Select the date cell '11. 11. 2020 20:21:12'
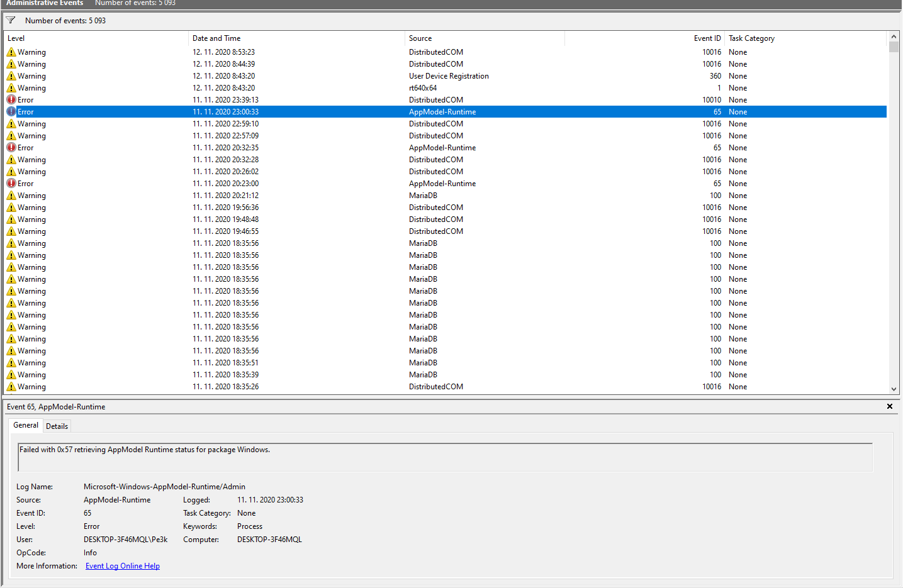 pos(225,196)
